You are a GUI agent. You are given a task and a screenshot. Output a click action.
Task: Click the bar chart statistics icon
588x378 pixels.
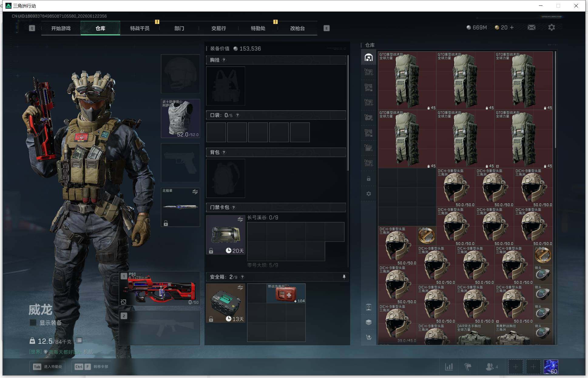coord(449,367)
